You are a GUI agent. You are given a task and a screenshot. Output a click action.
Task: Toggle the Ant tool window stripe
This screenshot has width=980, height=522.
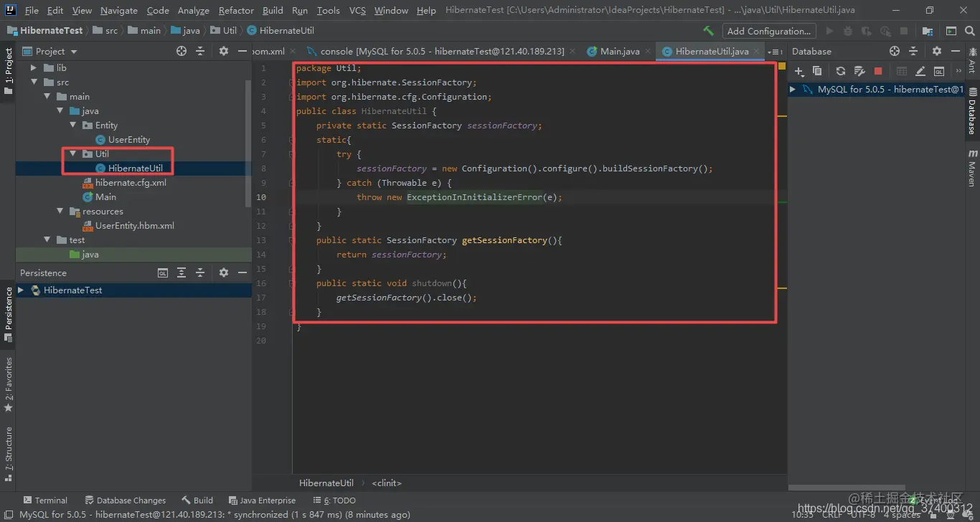tap(972, 60)
